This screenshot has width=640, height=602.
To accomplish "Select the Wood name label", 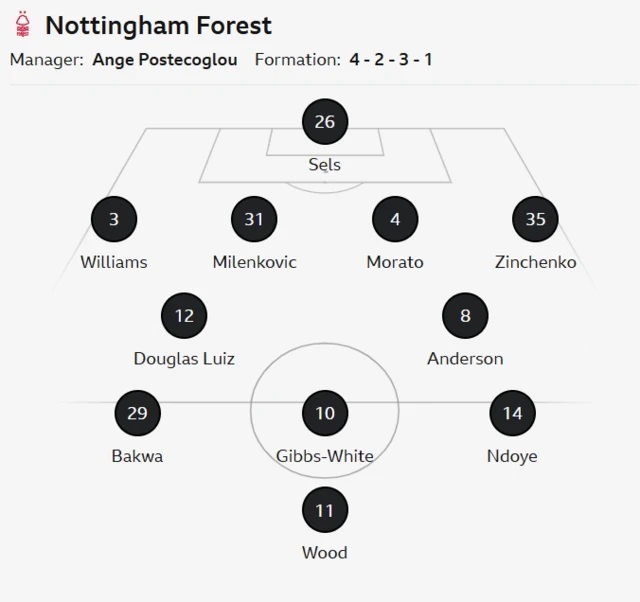I will tap(325, 553).
